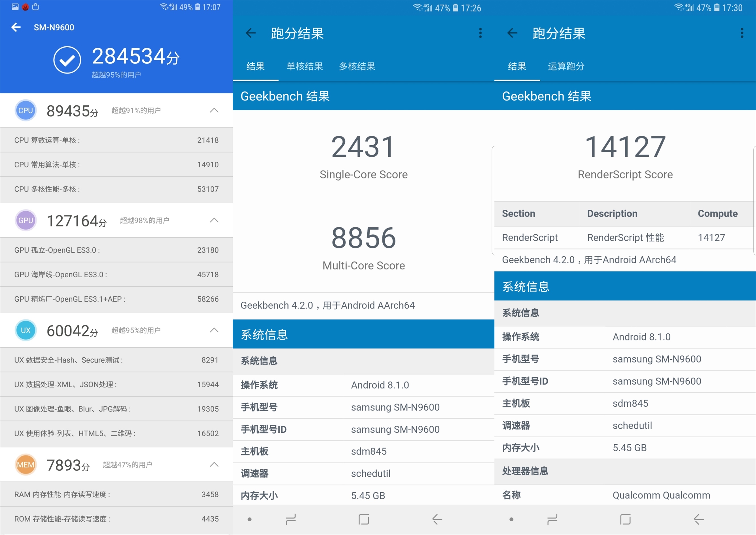This screenshot has width=756, height=535.
Task: Select the GPU score badge icon
Action: click(26, 220)
